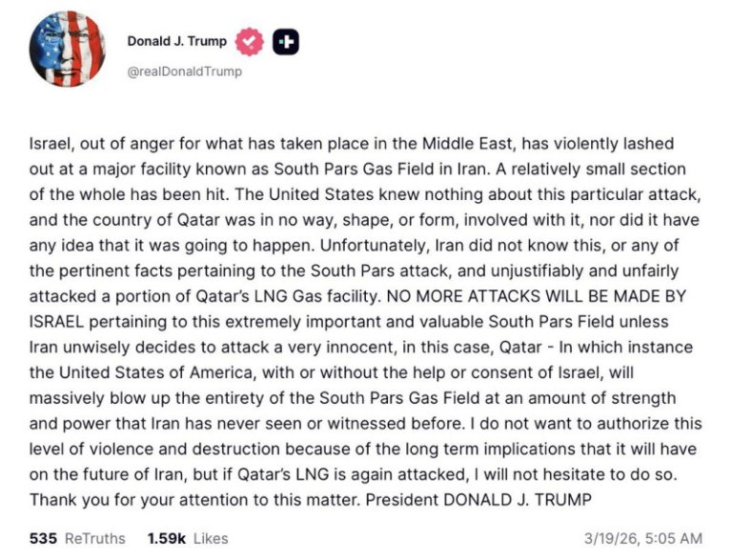Open the 535 ReTruths count
Image resolution: width=732 pixels, height=560 pixels.
coord(43,538)
